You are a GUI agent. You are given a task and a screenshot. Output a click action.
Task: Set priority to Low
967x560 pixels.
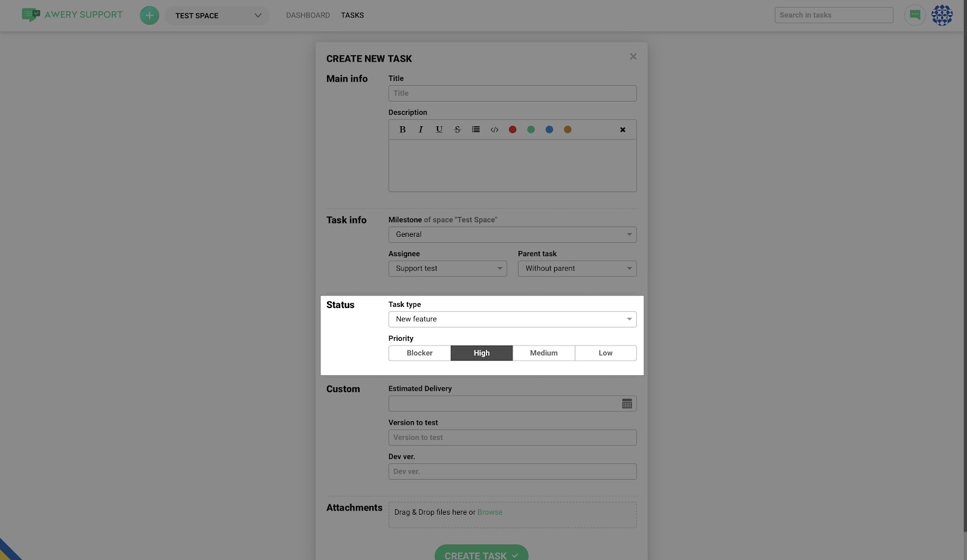tap(605, 353)
